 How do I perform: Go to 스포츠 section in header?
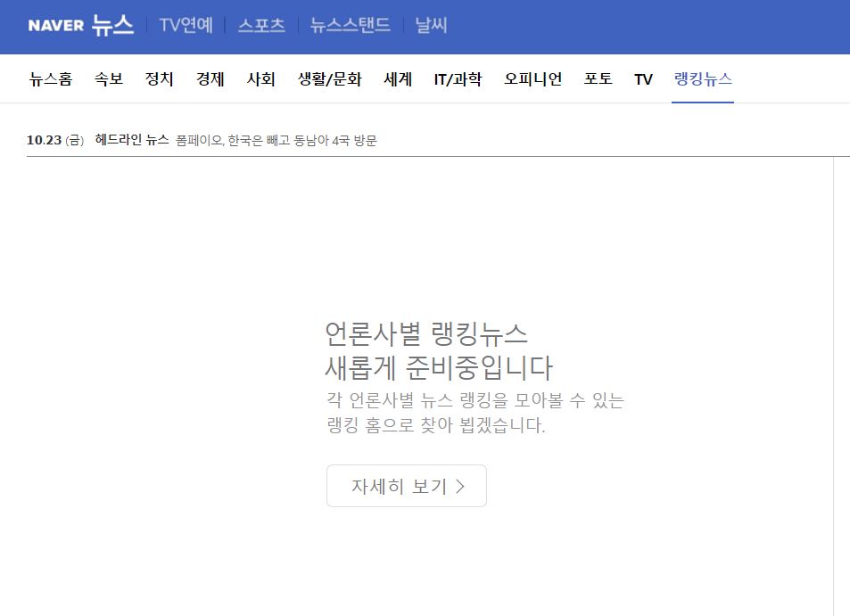coord(261,25)
